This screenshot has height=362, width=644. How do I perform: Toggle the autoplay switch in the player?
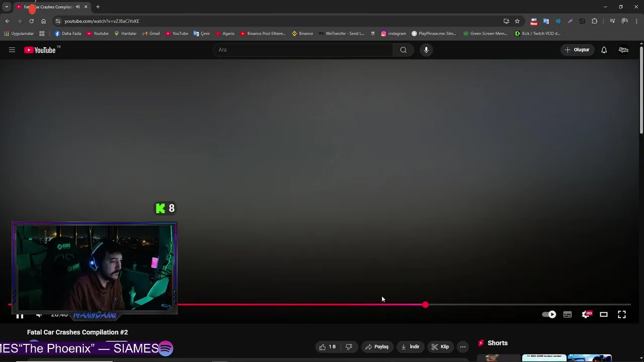(x=549, y=314)
